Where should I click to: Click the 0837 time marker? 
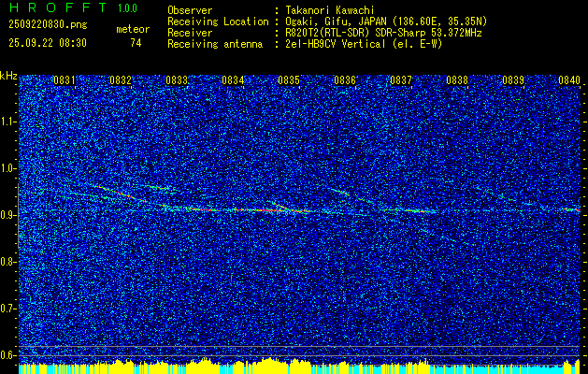click(401, 80)
